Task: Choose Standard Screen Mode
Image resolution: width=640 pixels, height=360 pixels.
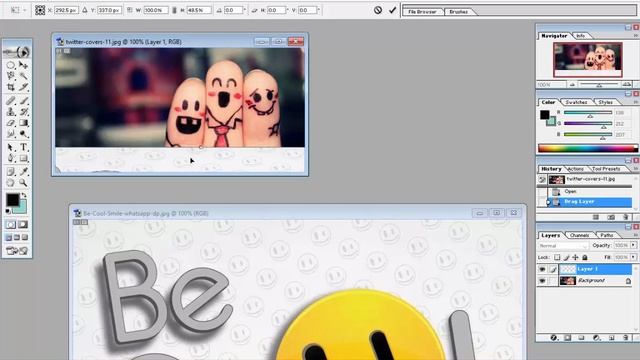Action: (x=9, y=237)
